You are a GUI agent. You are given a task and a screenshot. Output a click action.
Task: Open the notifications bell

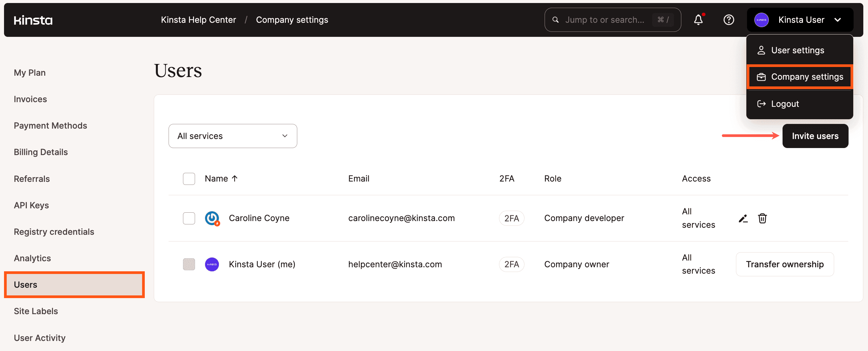point(698,20)
